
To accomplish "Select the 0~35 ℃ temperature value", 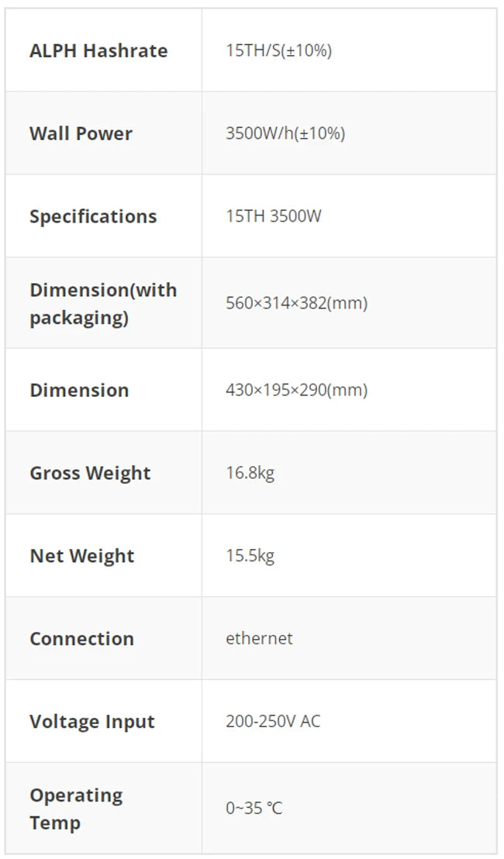I will point(254,809).
